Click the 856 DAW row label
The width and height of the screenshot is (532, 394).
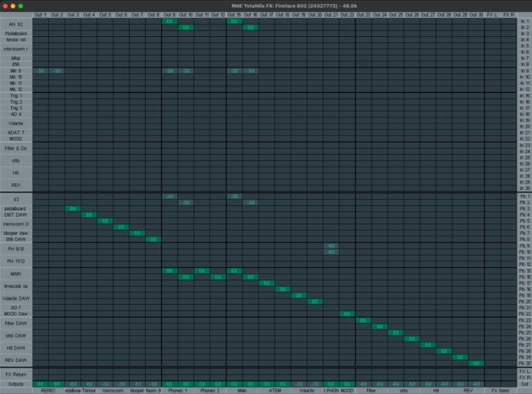16,239
